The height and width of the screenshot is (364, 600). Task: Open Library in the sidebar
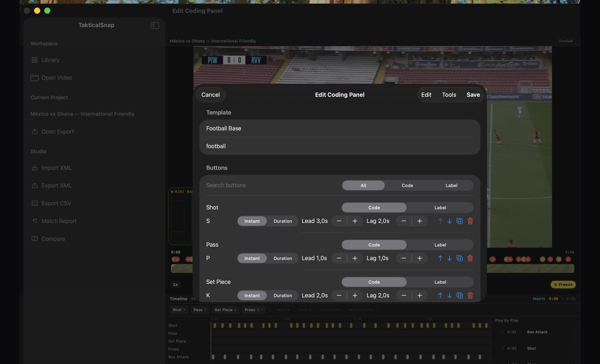(x=45, y=60)
